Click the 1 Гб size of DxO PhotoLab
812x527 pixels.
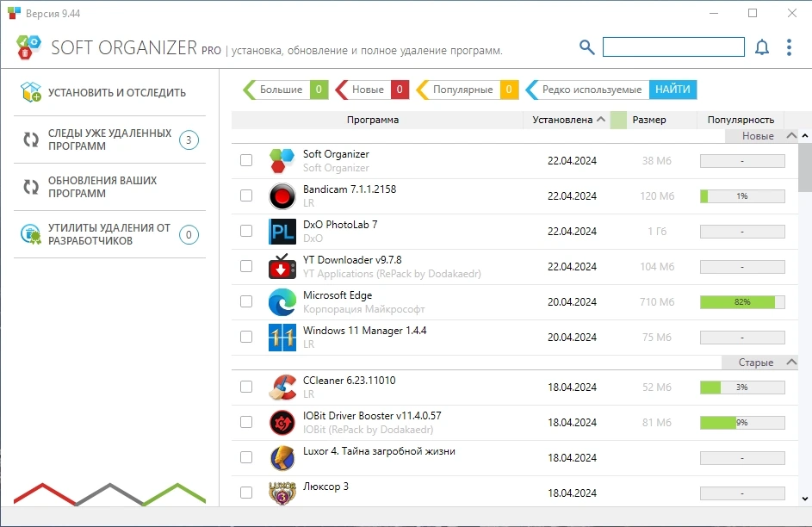657,232
